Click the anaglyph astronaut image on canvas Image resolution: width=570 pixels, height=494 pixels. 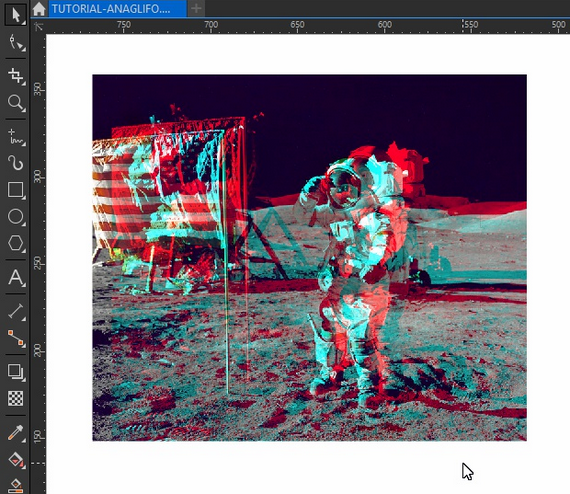click(x=309, y=258)
